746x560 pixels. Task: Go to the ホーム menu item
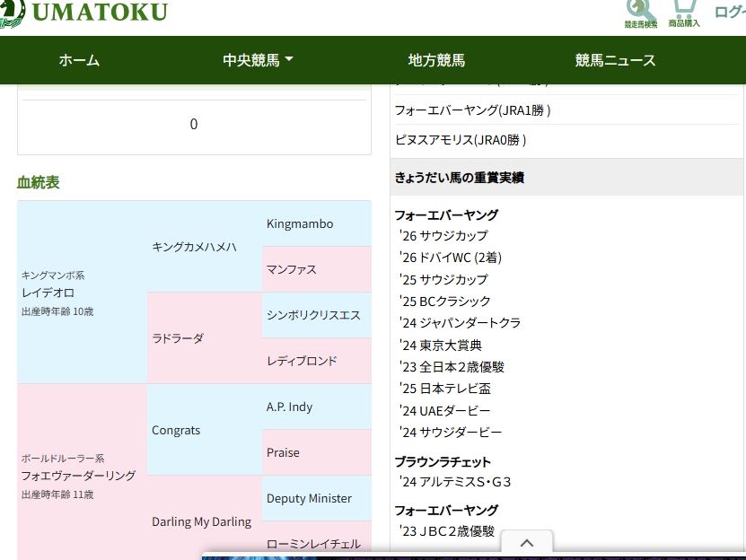click(x=79, y=61)
